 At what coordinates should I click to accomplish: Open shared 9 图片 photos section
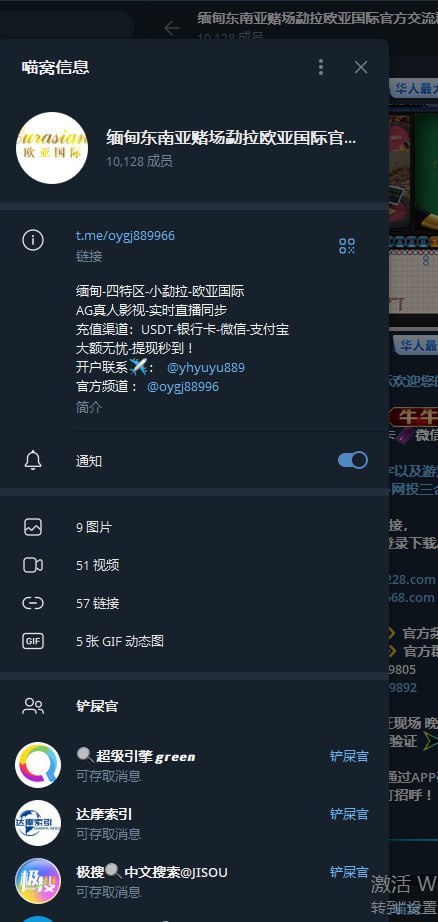[195, 527]
